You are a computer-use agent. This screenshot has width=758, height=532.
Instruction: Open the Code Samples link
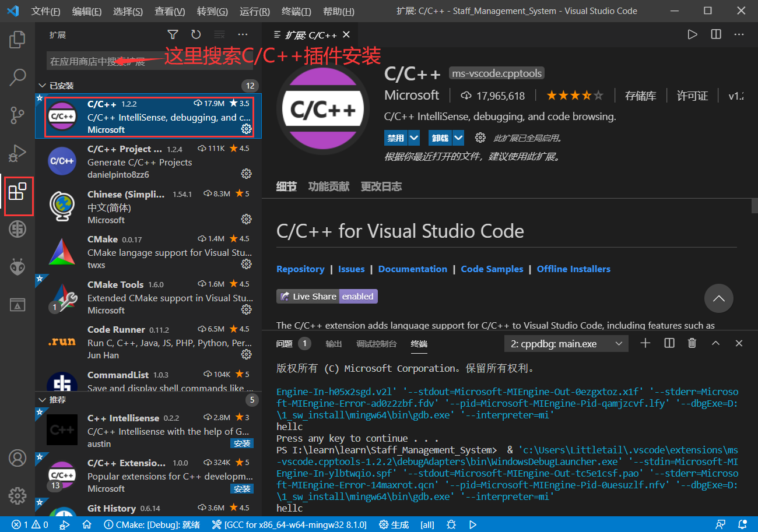click(492, 269)
